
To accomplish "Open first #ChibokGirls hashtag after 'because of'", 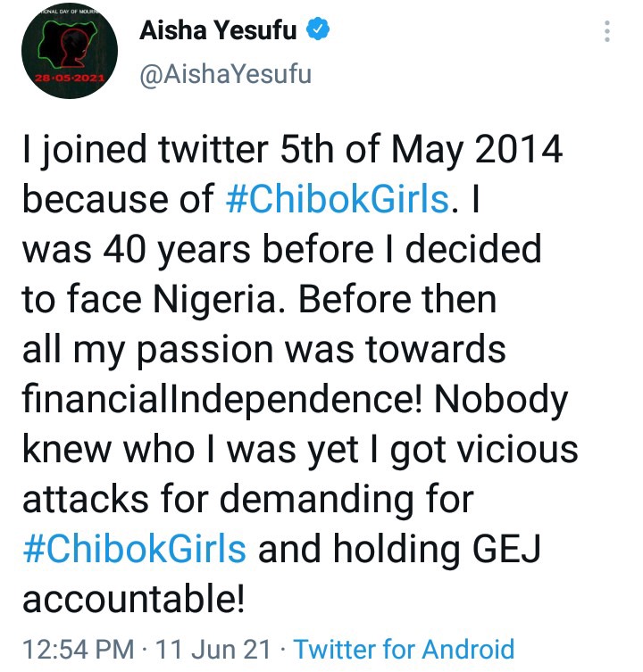I will pyautogui.click(x=337, y=200).
